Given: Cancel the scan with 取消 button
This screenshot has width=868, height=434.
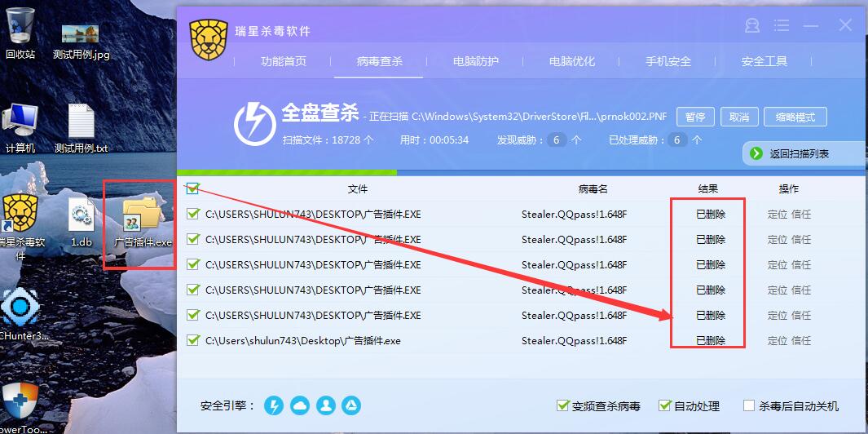Looking at the screenshot, I should (x=739, y=117).
